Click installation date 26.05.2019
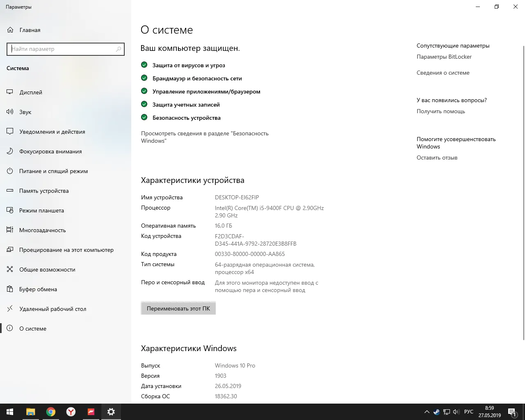Image resolution: width=525 pixels, height=420 pixels. [x=228, y=386]
